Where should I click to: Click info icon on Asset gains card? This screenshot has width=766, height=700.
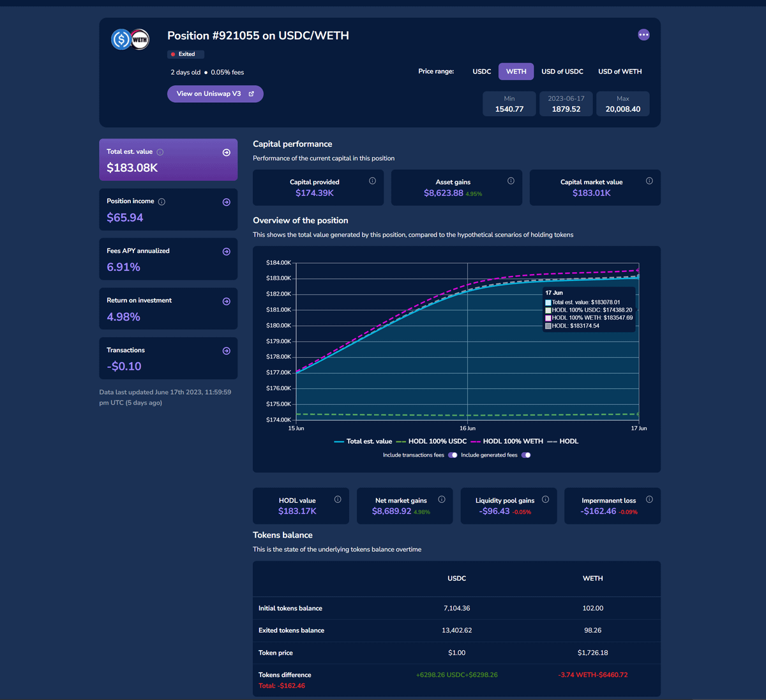[511, 181]
